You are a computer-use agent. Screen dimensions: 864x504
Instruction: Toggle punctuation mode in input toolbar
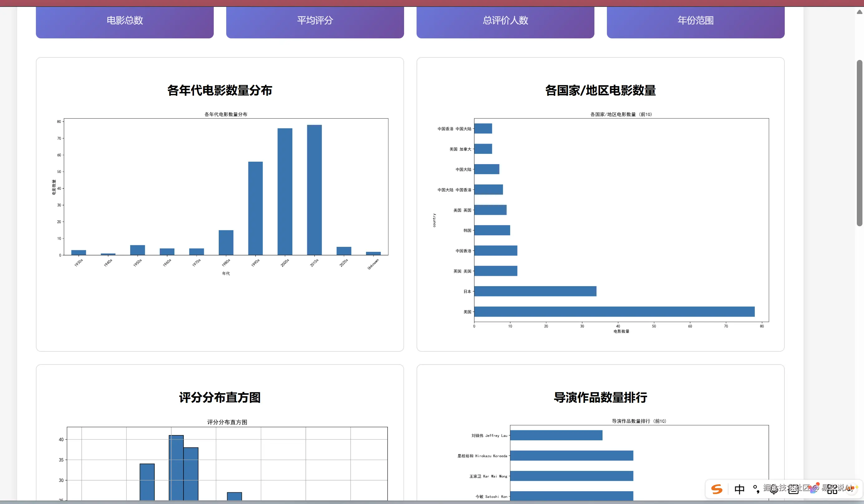[x=756, y=489]
